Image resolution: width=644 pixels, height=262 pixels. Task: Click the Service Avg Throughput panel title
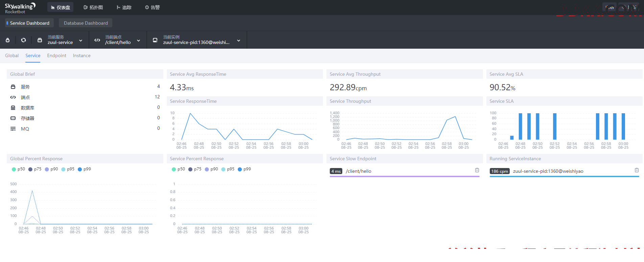(355, 74)
